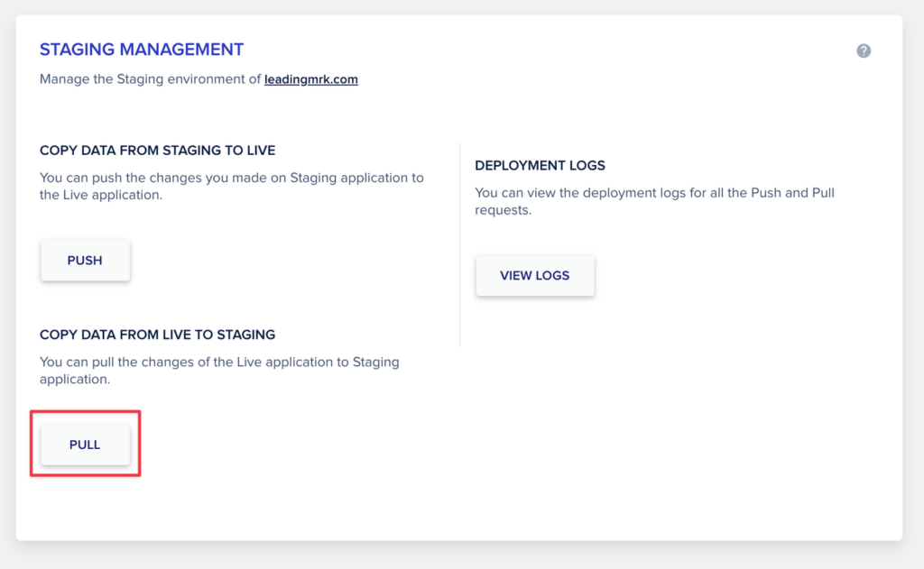Click the pull changes description text

tap(219, 371)
